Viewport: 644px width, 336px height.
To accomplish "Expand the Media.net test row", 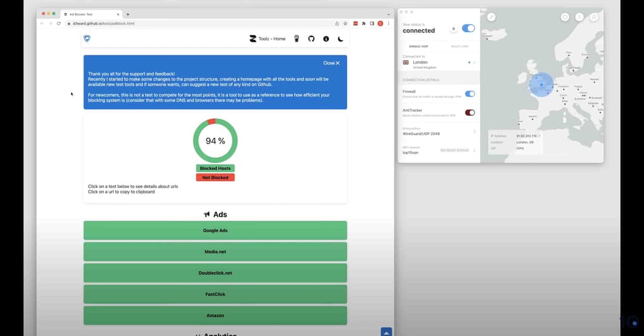I will pos(215,252).
